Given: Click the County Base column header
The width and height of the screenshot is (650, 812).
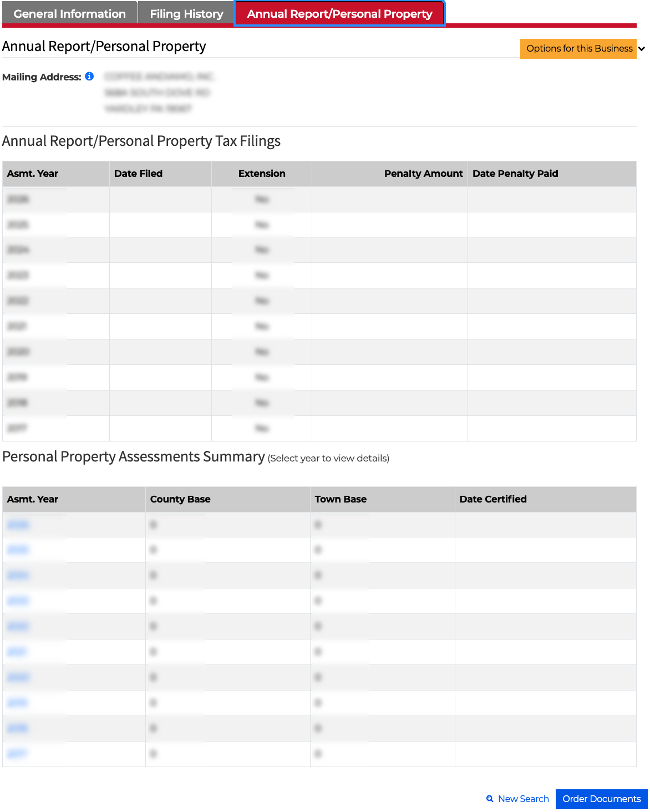Looking at the screenshot, I should 180,499.
